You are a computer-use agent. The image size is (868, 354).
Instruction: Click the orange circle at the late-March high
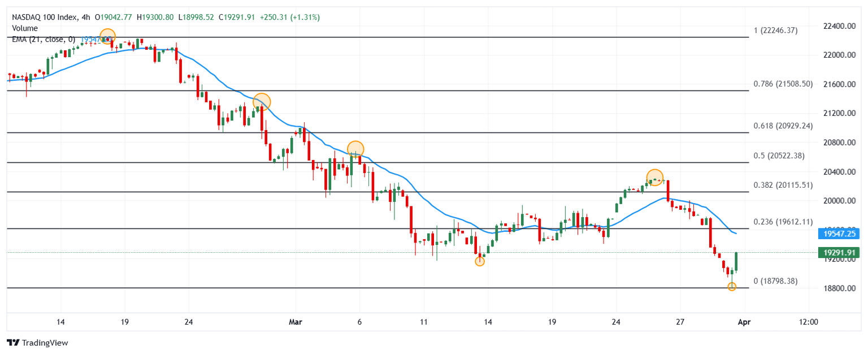(654, 177)
